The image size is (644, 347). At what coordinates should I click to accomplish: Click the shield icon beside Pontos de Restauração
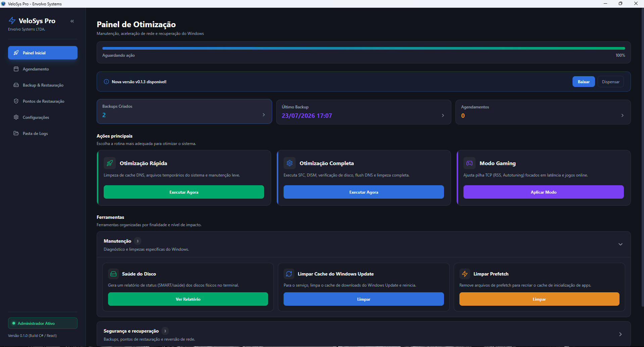point(16,101)
